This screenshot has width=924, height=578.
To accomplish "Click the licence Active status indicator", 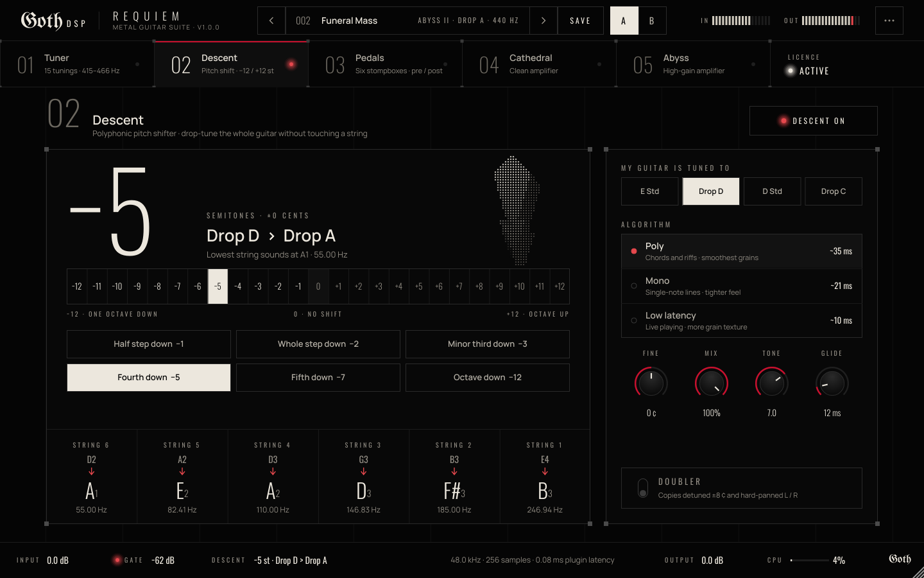I will pos(809,71).
